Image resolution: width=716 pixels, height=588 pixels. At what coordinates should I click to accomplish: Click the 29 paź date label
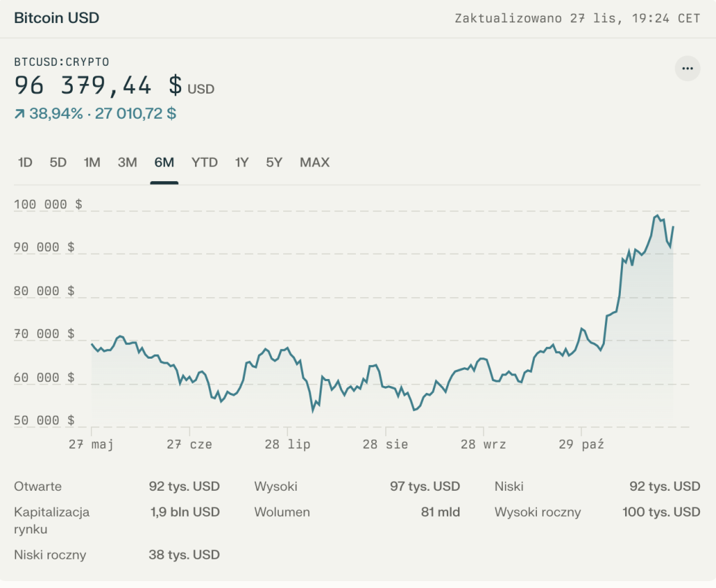tap(582, 443)
